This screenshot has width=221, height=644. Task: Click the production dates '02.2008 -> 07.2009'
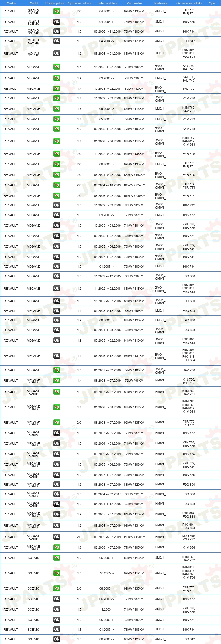coord(107,547)
